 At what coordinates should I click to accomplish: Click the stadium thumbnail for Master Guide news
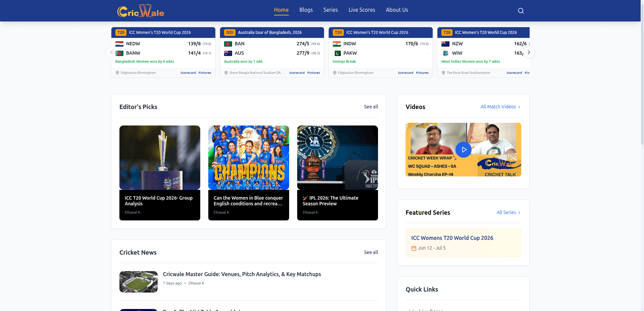139,282
